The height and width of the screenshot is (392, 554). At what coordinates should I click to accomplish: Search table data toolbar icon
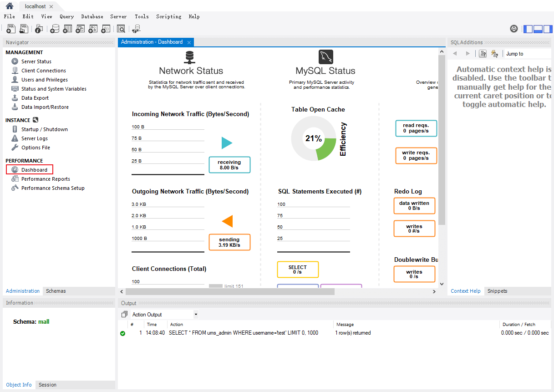coord(121,29)
